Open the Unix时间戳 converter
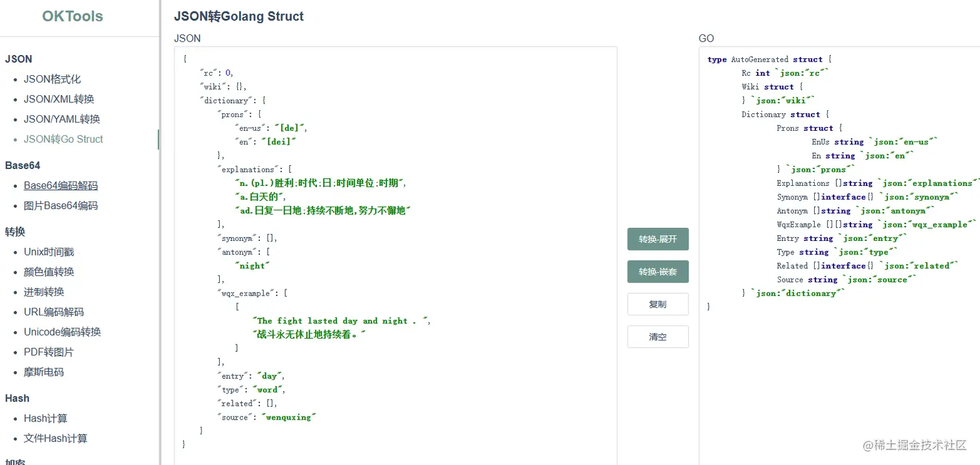Image resolution: width=980 pixels, height=465 pixels. tap(49, 252)
